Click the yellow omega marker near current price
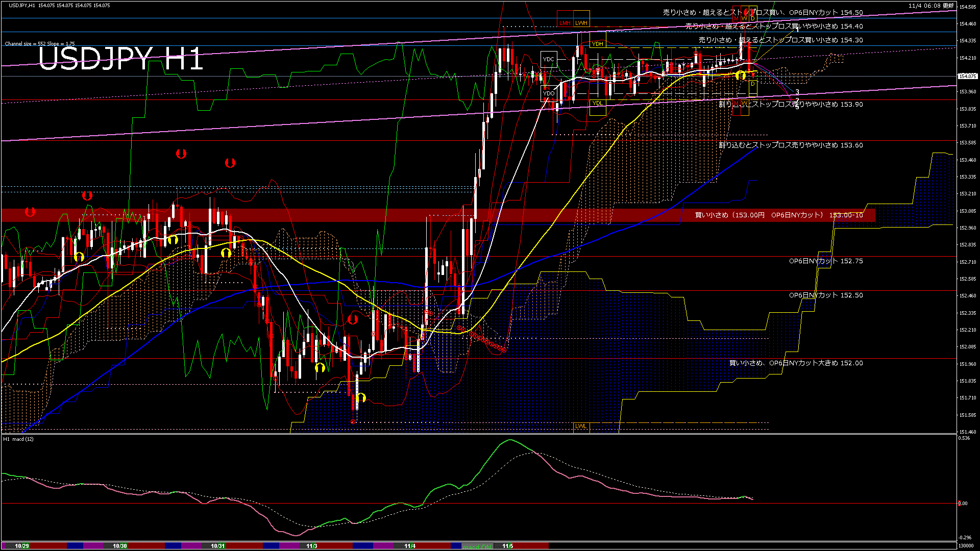 (741, 75)
